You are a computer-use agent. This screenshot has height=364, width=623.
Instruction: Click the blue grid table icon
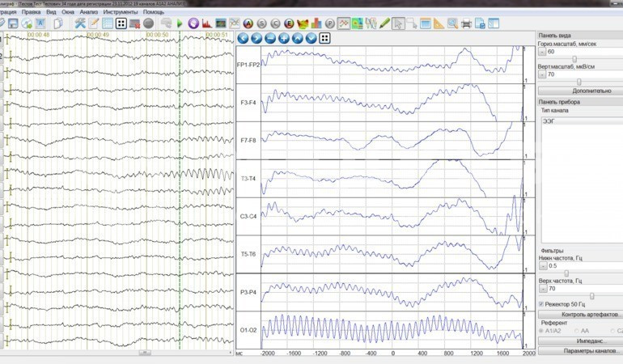pos(108,23)
